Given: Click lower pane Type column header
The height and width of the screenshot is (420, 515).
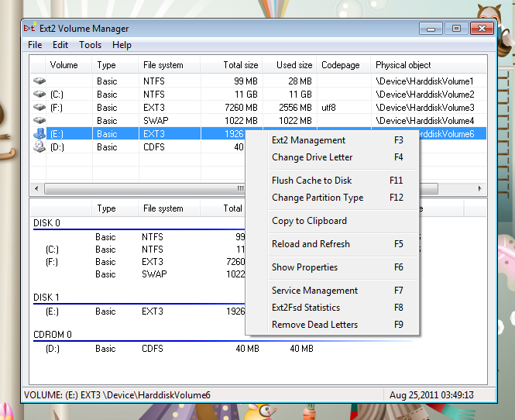Looking at the screenshot, I should point(115,208).
